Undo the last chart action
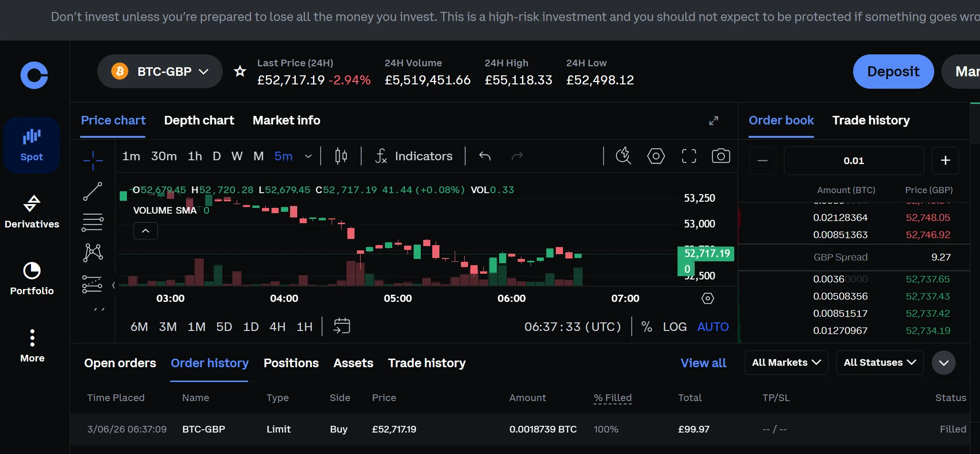 (485, 155)
